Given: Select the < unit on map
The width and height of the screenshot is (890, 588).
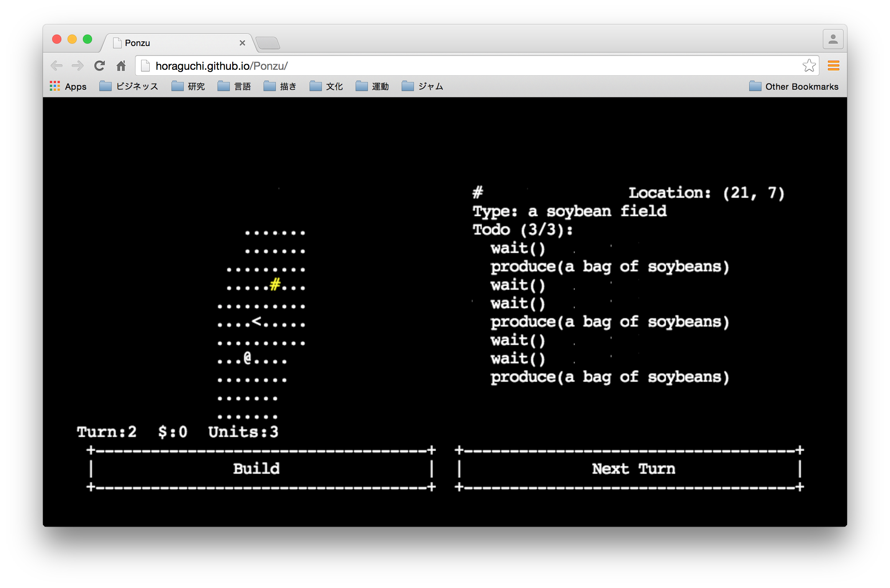Looking at the screenshot, I should tap(256, 321).
